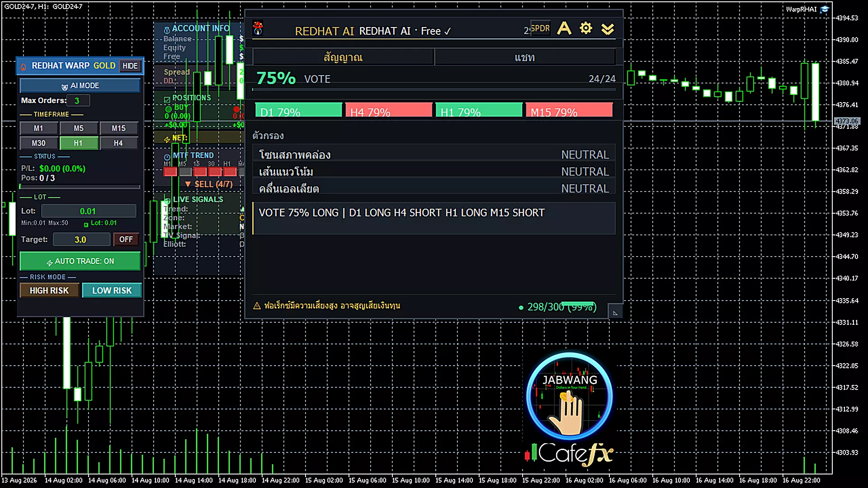The height and width of the screenshot is (488, 868).
Task: Select the M15 timeframe button
Action: [x=118, y=128]
